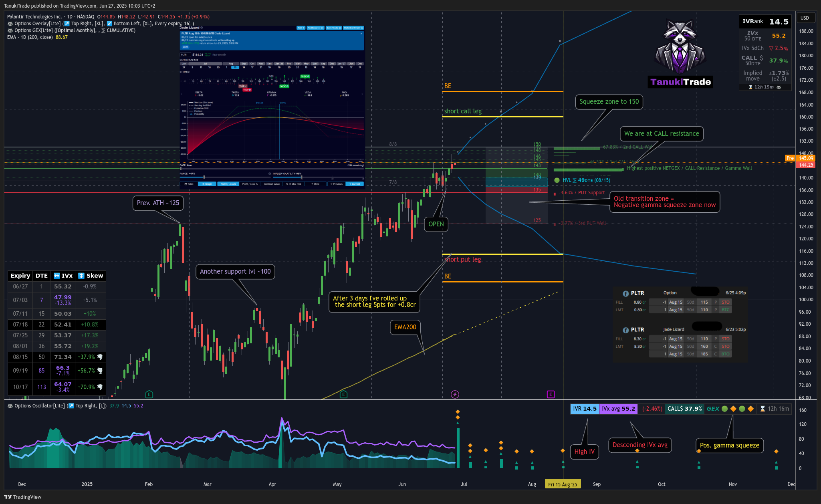Click the Options GEX legend raccoon icon
Image resolution: width=821 pixels, height=504 pixels.
pyautogui.click(x=10, y=30)
